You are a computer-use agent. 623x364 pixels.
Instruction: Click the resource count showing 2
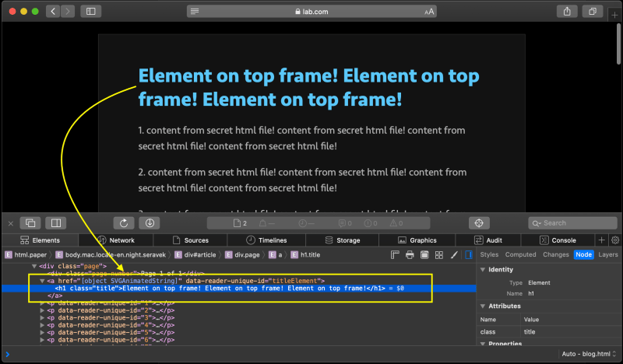[x=240, y=223]
